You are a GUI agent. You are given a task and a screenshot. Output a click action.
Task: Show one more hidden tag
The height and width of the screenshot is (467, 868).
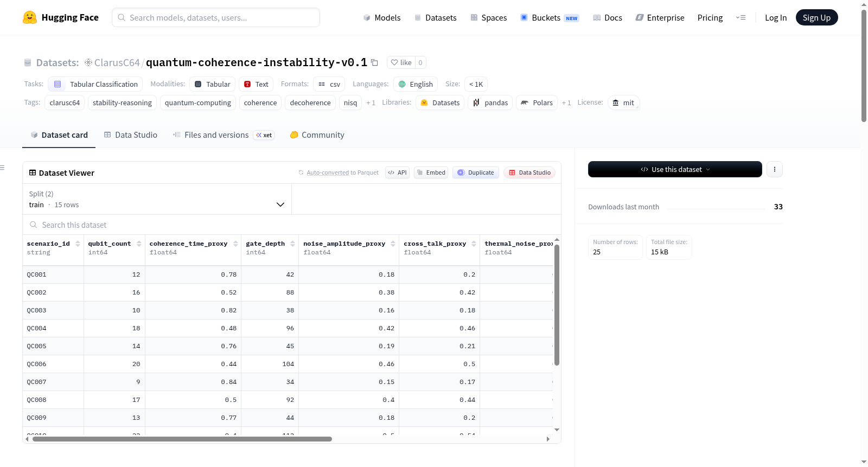(x=371, y=103)
